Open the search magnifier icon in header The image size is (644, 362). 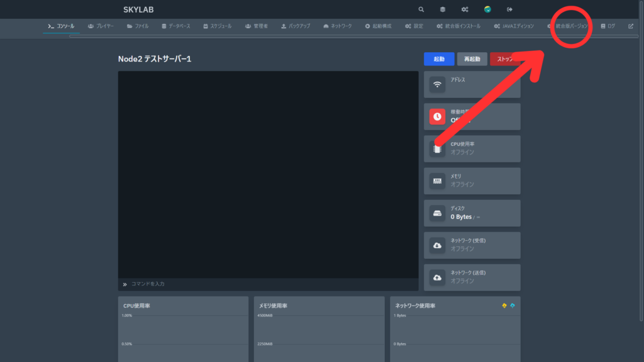coord(421,9)
